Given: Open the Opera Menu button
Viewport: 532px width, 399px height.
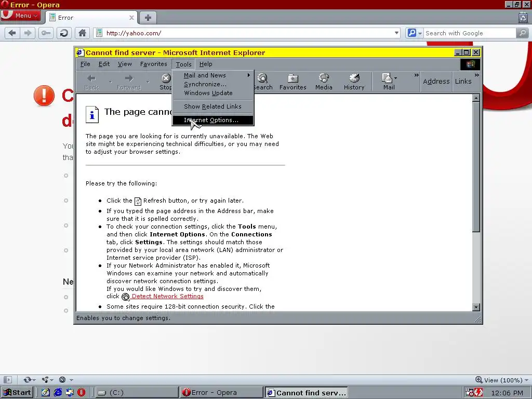Looking at the screenshot, I should point(21,16).
